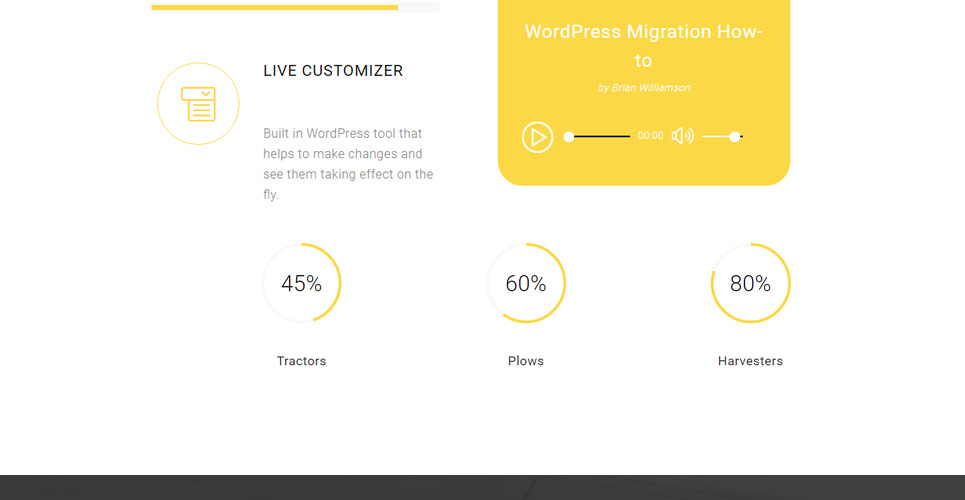Mute the audio with the speaker icon

coord(682,136)
